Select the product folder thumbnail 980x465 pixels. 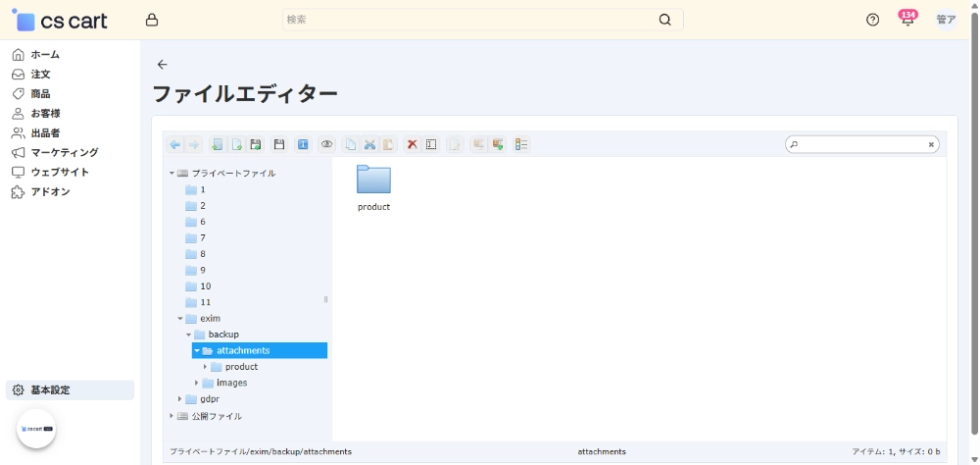(x=373, y=181)
